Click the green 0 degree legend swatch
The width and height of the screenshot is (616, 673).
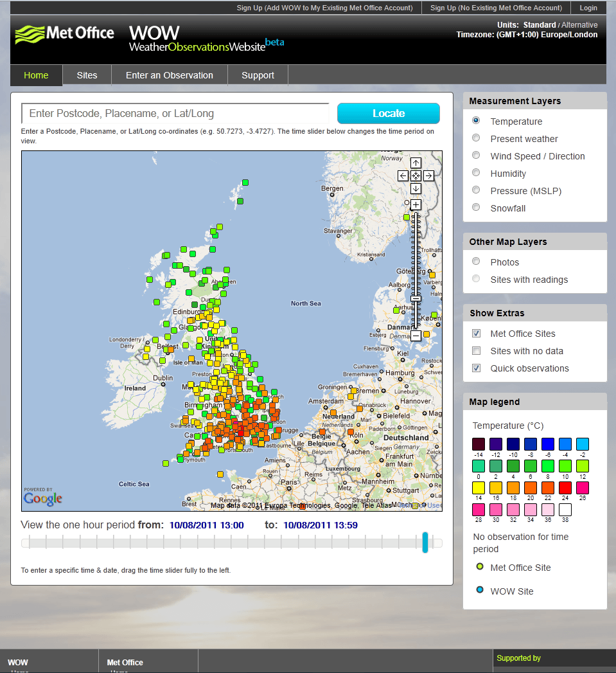(x=479, y=465)
